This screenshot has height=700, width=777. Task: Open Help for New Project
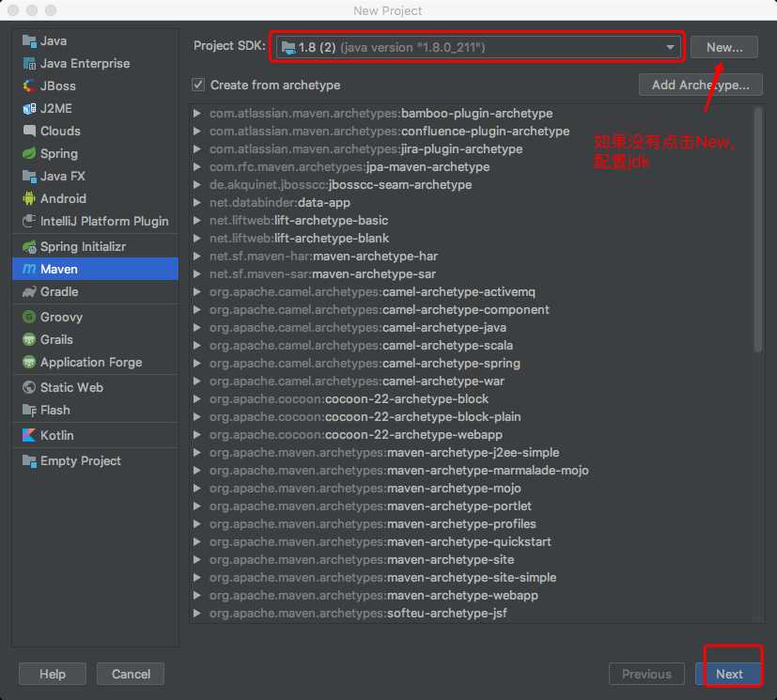[53, 675]
